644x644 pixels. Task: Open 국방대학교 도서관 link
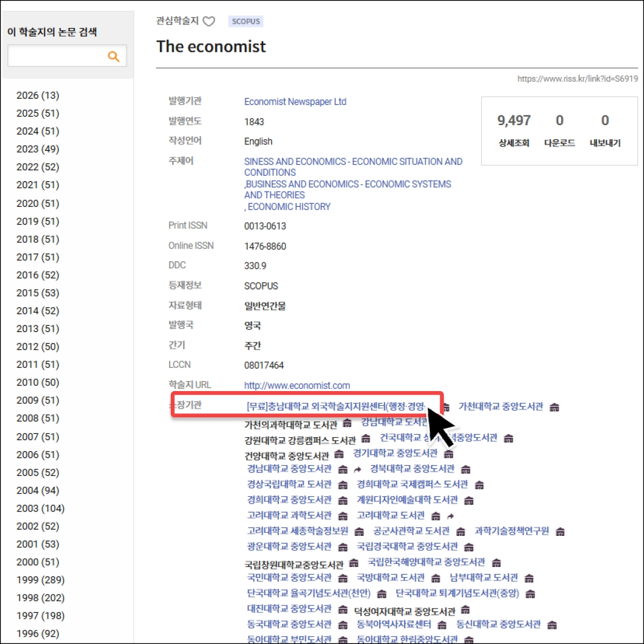click(391, 577)
